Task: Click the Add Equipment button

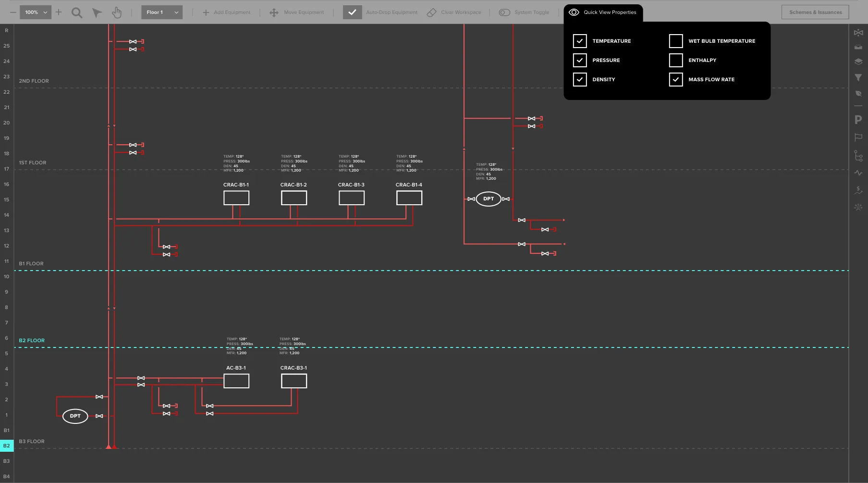Action: click(226, 12)
